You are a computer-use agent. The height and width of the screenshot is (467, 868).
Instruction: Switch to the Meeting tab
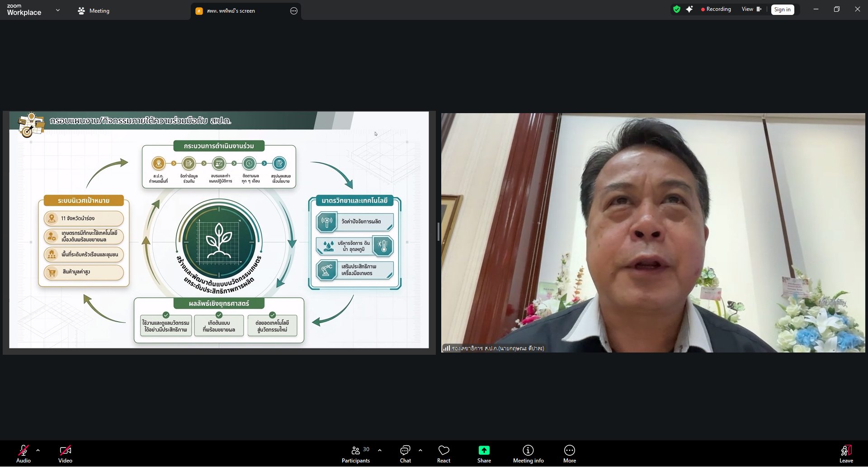coord(94,11)
